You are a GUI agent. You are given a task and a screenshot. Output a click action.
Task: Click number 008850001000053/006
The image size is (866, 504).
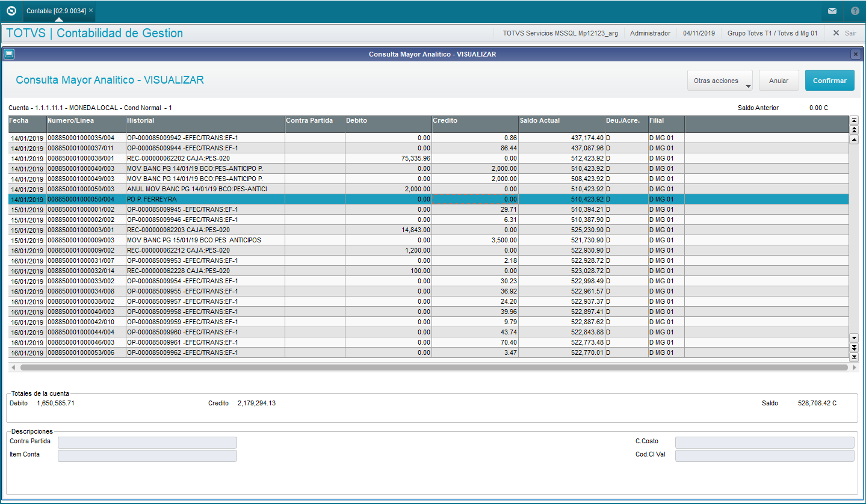point(81,352)
